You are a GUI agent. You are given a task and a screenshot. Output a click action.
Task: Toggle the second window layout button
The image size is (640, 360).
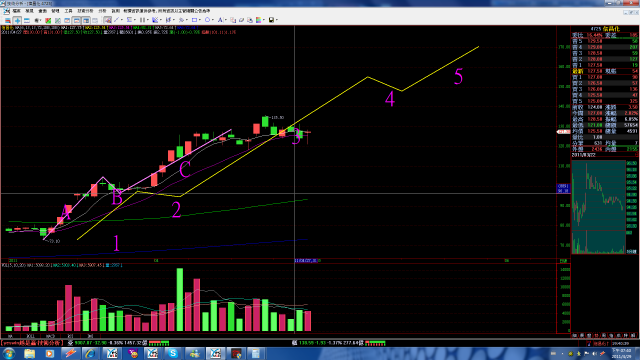(x=77, y=20)
